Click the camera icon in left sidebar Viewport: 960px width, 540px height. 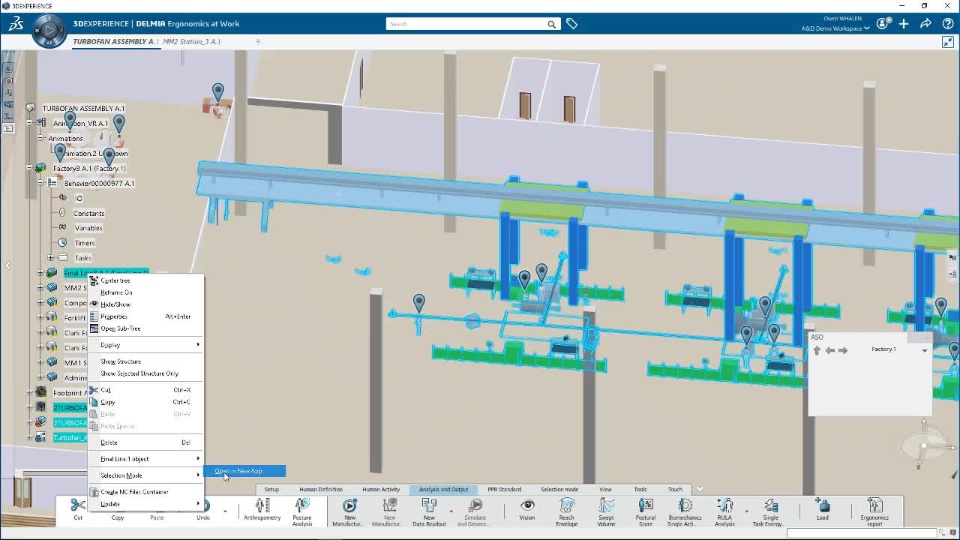(x=8, y=80)
